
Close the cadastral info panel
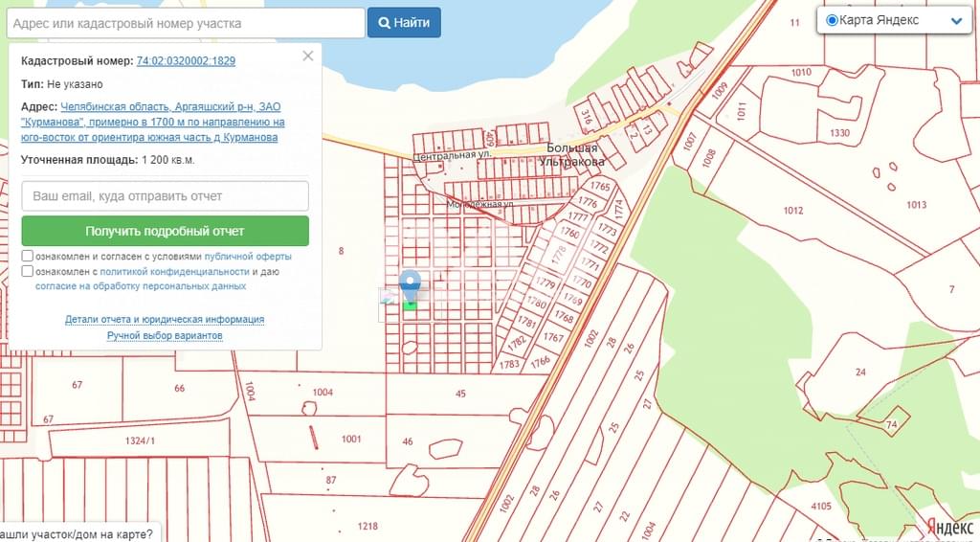(307, 56)
